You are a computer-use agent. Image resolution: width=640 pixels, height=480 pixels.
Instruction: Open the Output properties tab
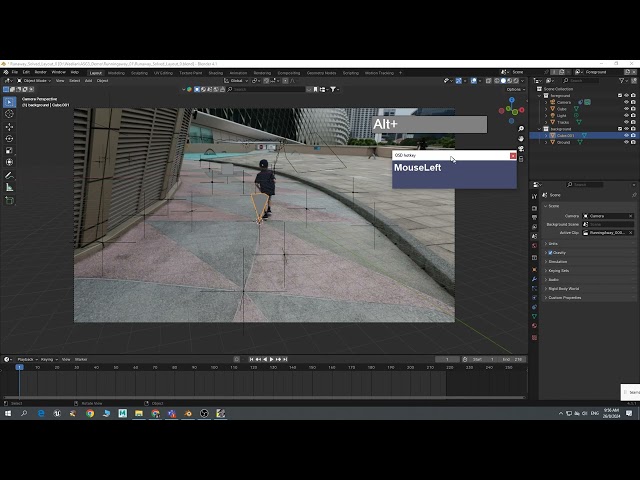pos(534,218)
